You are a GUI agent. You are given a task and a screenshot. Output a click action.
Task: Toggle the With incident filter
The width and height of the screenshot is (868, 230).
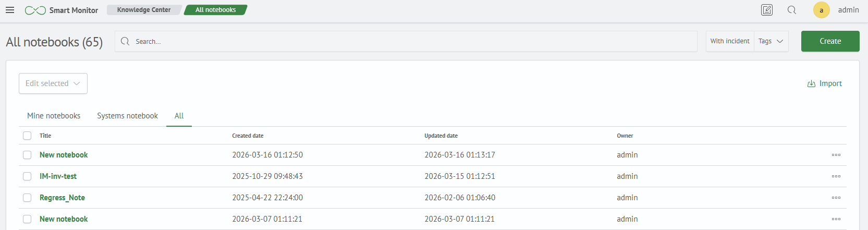pos(730,41)
